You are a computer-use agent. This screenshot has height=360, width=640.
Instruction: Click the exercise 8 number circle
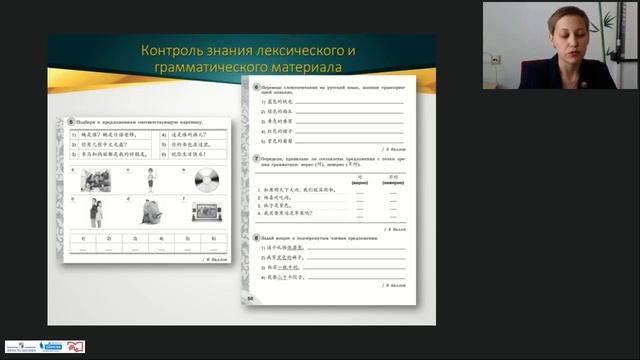pyautogui.click(x=256, y=238)
